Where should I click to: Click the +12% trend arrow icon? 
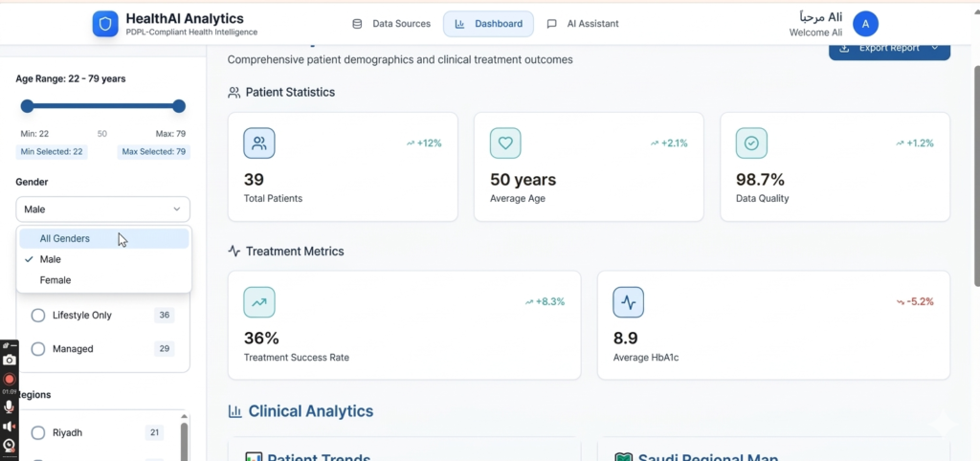pos(411,143)
